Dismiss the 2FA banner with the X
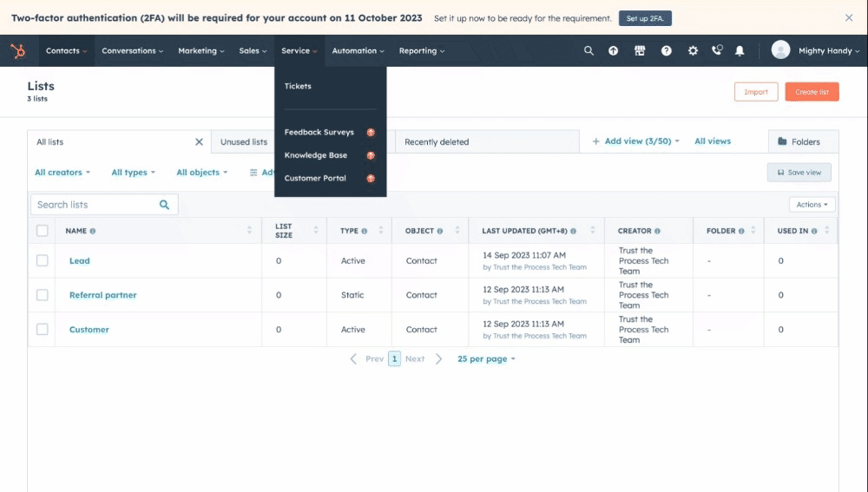This screenshot has width=868, height=492. coord(849,17)
